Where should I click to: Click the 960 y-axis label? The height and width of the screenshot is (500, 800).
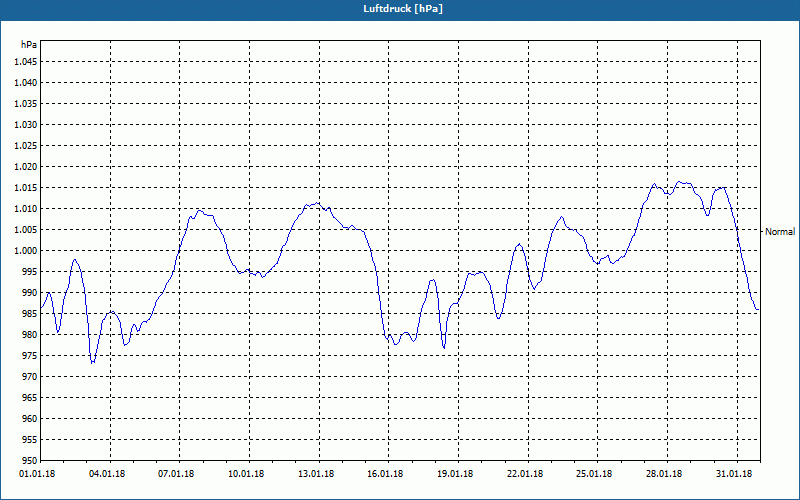[x=30, y=418]
